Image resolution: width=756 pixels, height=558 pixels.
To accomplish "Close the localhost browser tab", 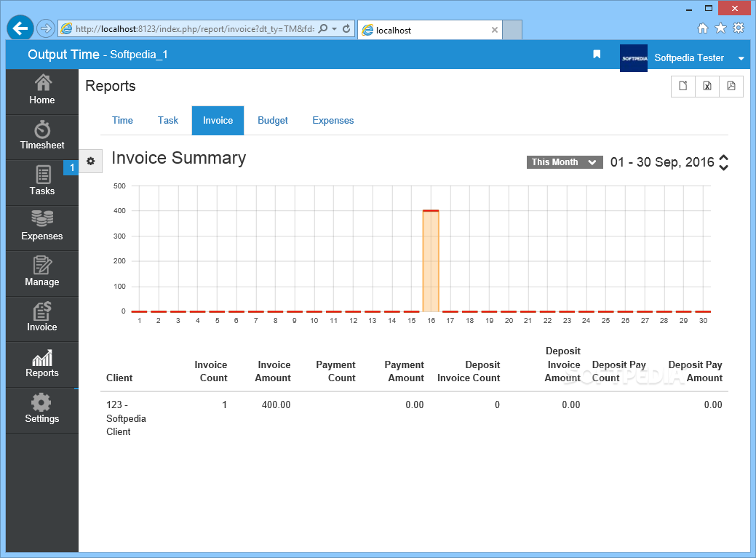I will point(495,30).
